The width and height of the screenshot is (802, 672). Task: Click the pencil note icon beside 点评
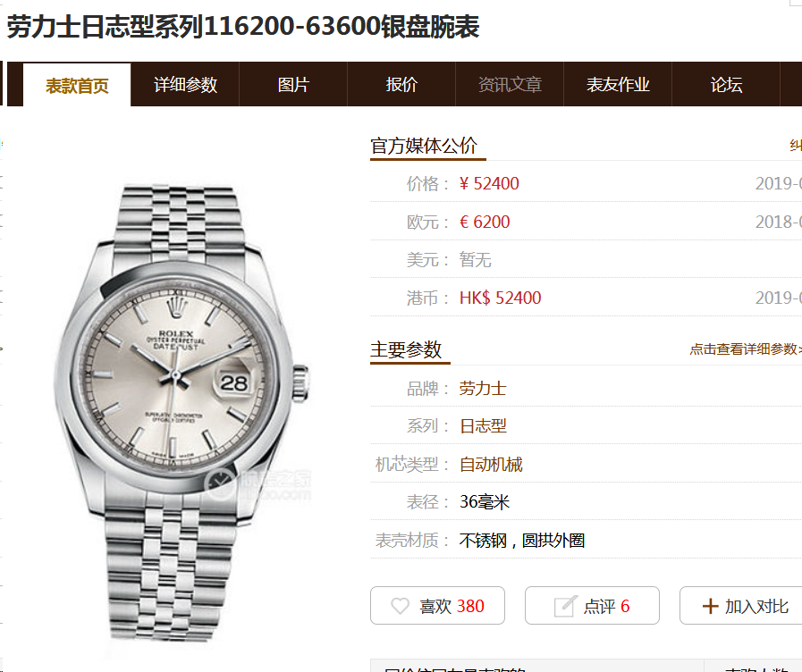[565, 606]
